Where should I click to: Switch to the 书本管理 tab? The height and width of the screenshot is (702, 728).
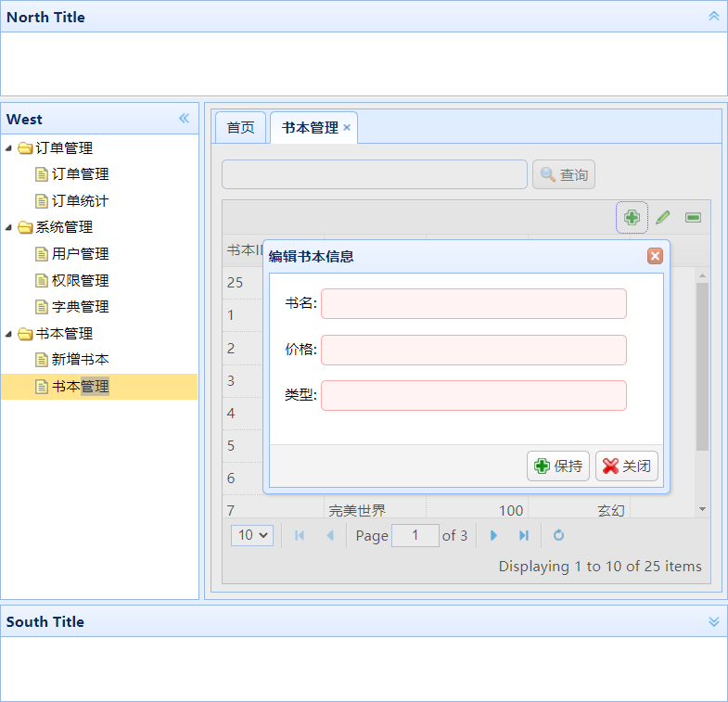coord(310,128)
